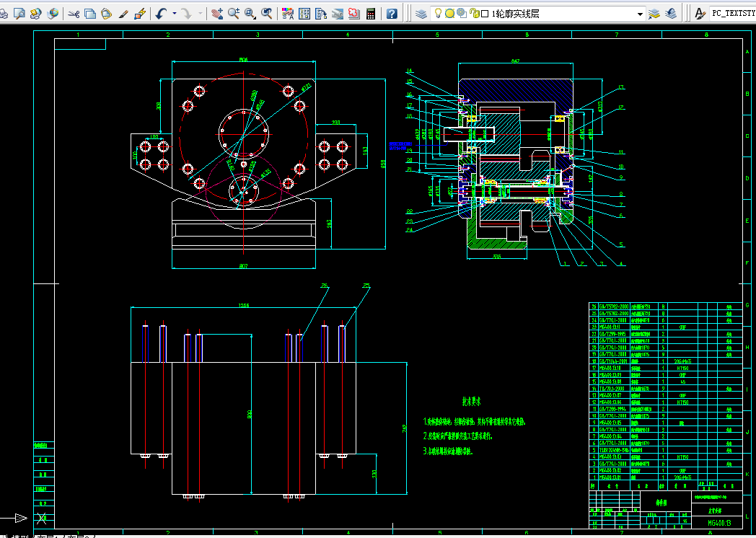Viewport: 756px width, 538px height.
Task: Click the Help question mark icon
Action: (x=392, y=13)
